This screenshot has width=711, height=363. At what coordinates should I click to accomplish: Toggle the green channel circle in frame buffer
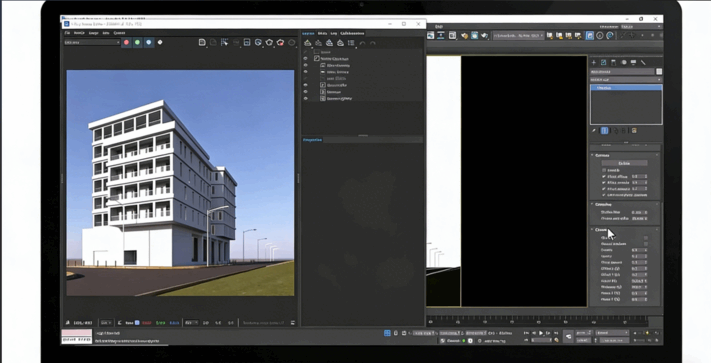click(137, 42)
